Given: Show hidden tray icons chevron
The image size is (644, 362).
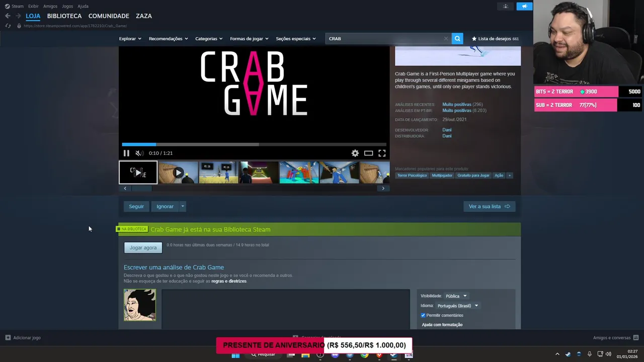Looking at the screenshot, I should click(557, 354).
